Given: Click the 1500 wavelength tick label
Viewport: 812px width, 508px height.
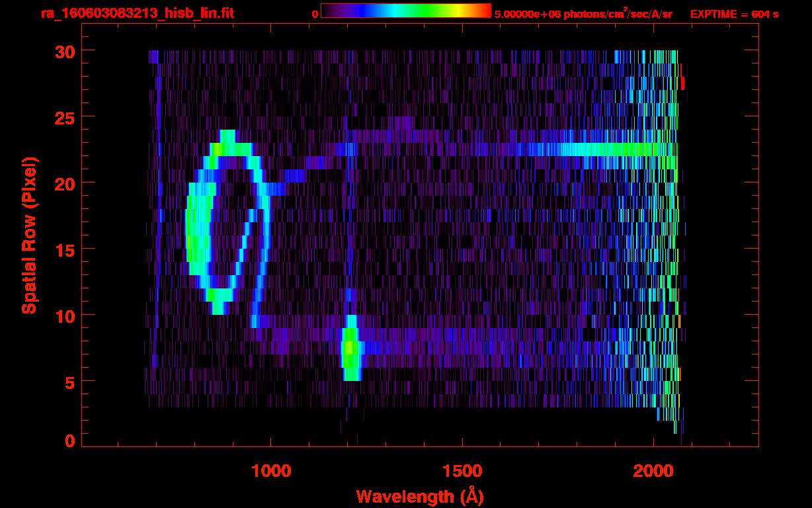Looking at the screenshot, I should pos(462,471).
